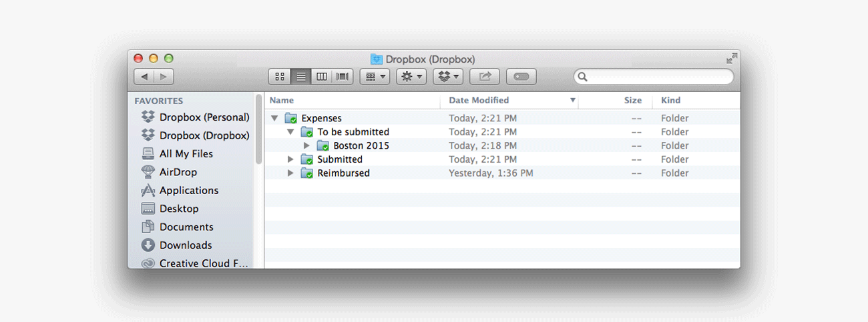Select Dropbox (Personal) in sidebar
This screenshot has height=322, width=868.
(x=204, y=117)
